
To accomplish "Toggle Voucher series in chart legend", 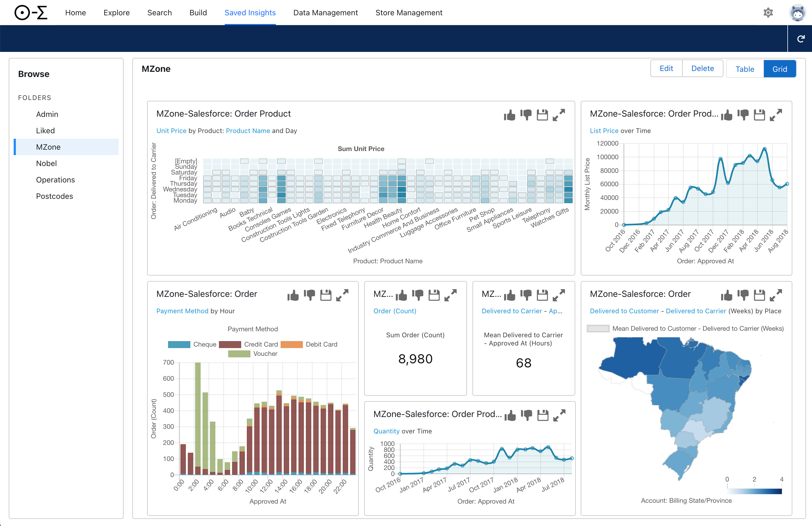I will 239,354.
